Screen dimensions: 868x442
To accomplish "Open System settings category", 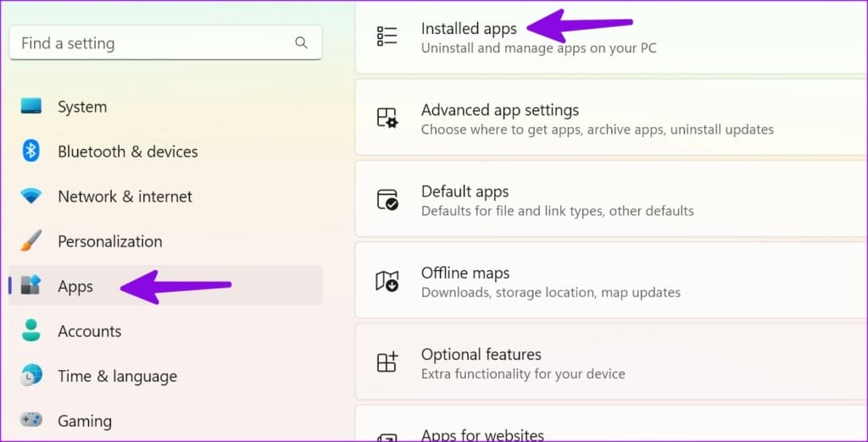I will (x=165, y=106).
